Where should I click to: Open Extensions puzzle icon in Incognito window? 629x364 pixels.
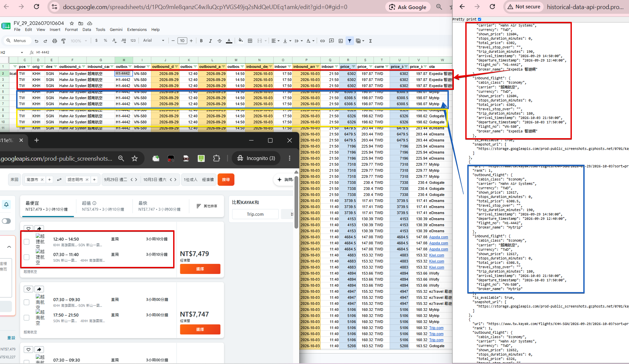coord(217,158)
